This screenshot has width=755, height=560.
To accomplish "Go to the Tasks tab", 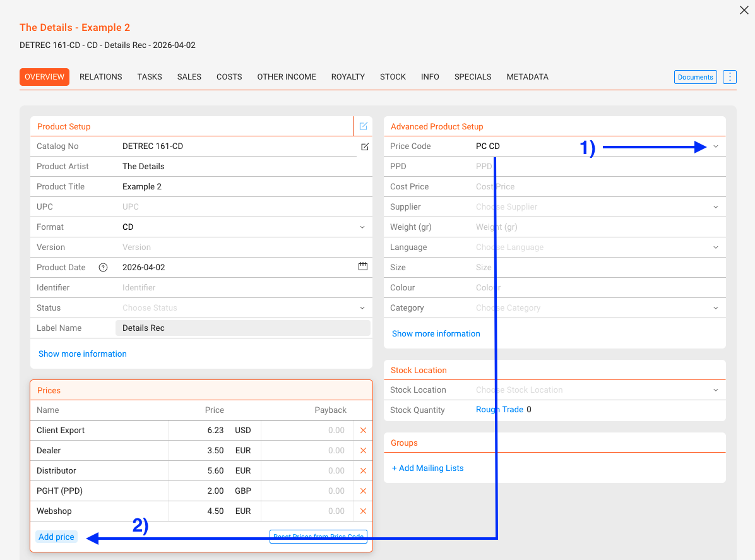I will coord(150,77).
